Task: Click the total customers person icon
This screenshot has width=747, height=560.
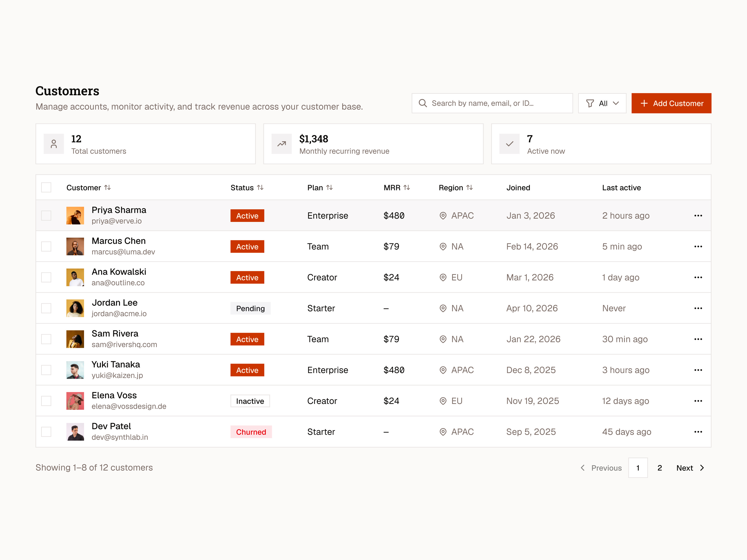Action: point(54,143)
